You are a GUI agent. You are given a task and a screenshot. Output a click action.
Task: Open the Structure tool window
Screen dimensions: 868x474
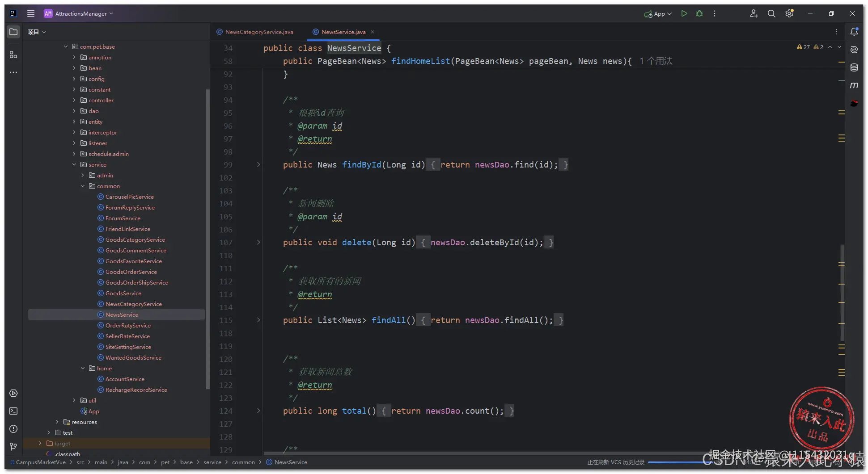[13, 55]
